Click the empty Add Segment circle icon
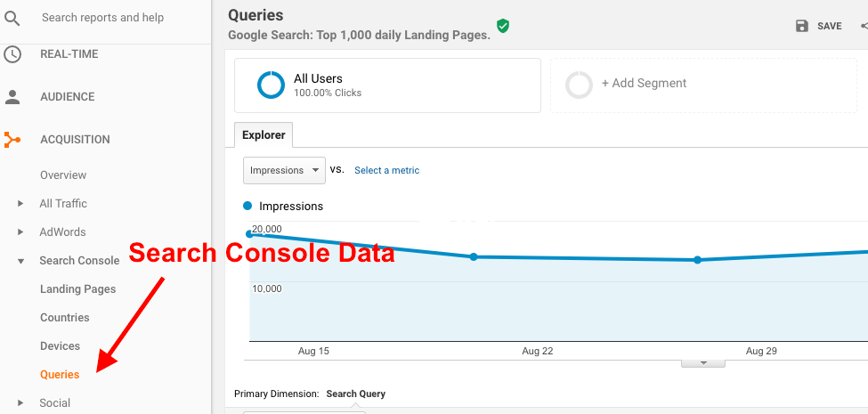 pos(579,85)
